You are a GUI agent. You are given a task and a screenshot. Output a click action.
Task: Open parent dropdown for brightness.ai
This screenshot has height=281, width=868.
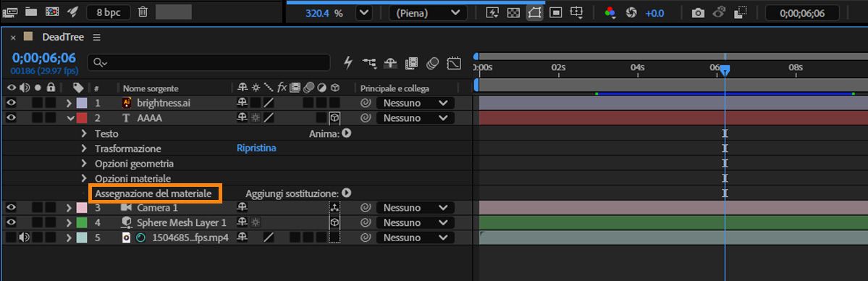tap(416, 103)
